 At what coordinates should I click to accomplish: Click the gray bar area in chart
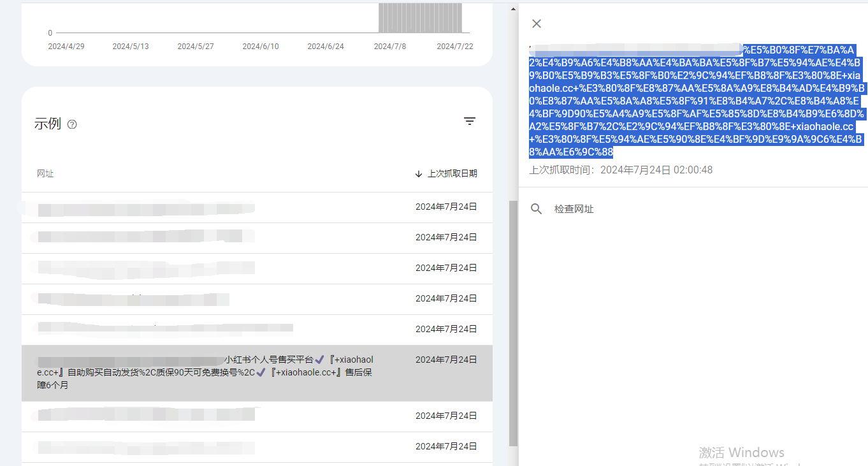[x=421, y=18]
